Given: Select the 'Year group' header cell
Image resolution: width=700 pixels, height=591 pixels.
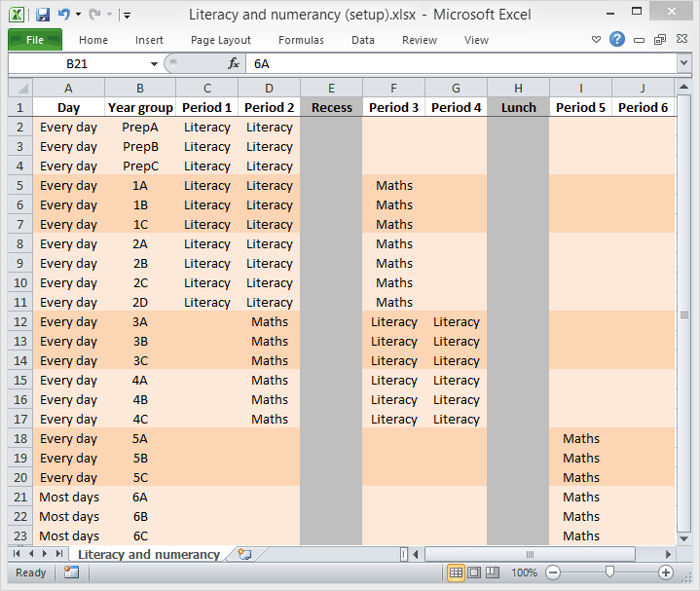Looking at the screenshot, I should tap(140, 107).
